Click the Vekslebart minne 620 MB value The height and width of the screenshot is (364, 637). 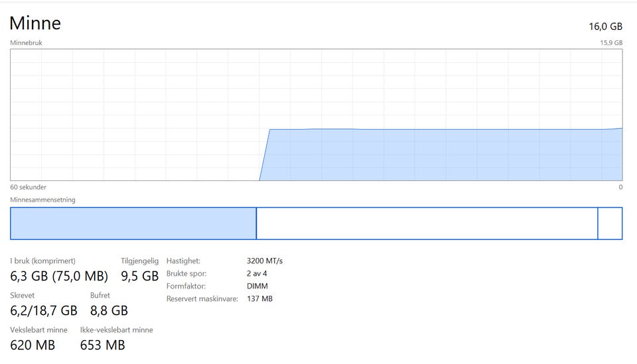coord(33,345)
